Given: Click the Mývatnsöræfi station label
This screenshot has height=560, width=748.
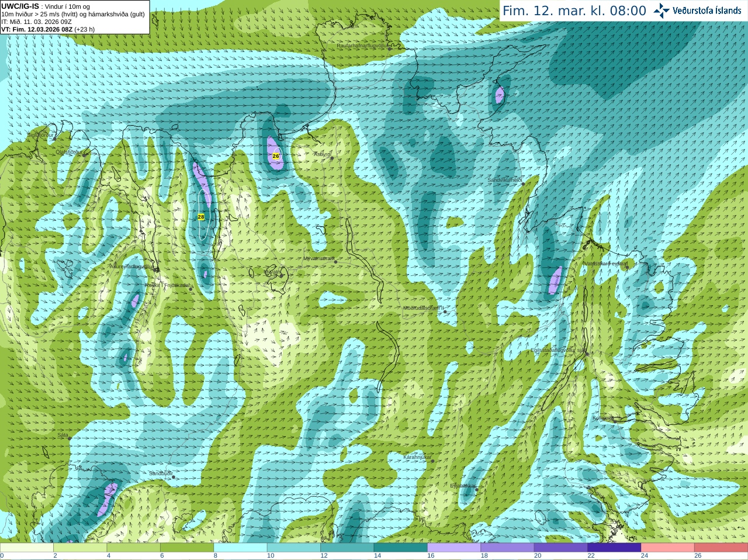Looking at the screenshot, I should point(318,258).
